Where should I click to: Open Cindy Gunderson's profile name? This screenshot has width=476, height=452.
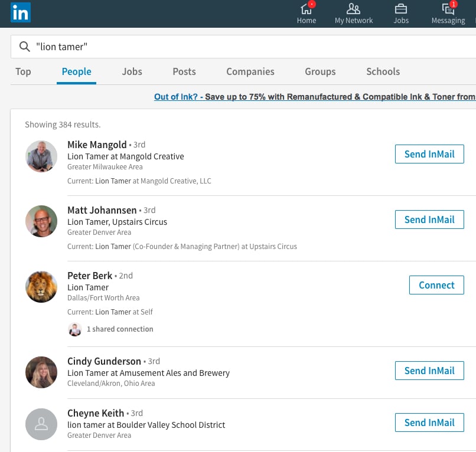click(104, 361)
